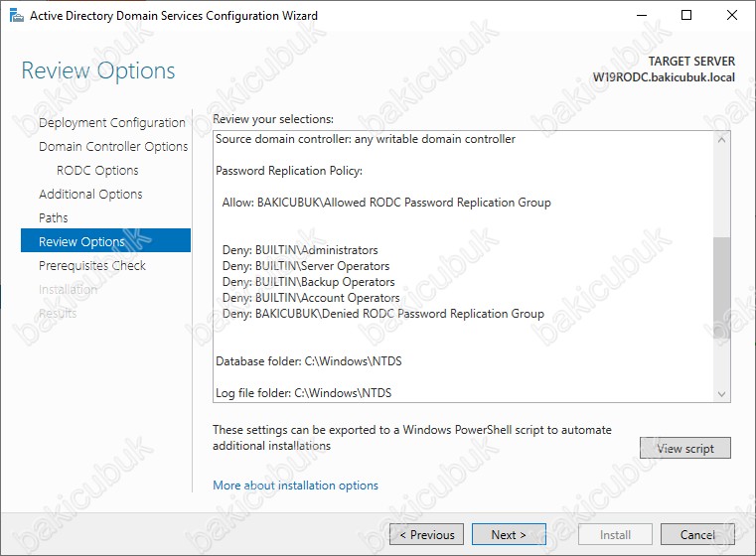
Task: Click the Source domain controller line
Action: point(366,139)
